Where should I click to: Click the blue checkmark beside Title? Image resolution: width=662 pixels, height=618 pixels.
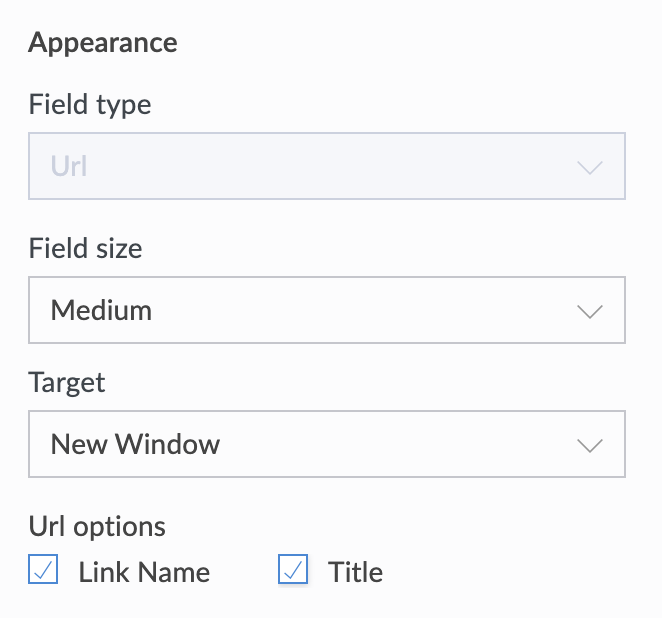click(x=293, y=570)
